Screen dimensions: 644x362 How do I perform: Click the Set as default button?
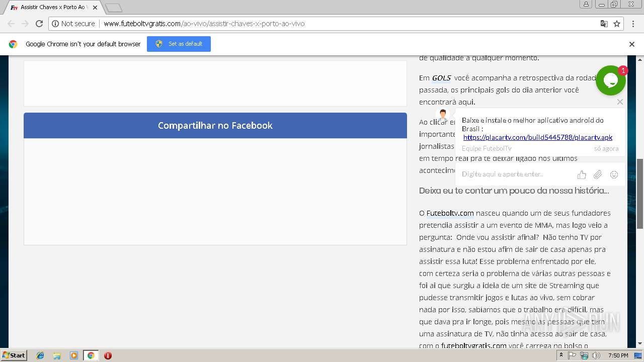(179, 44)
